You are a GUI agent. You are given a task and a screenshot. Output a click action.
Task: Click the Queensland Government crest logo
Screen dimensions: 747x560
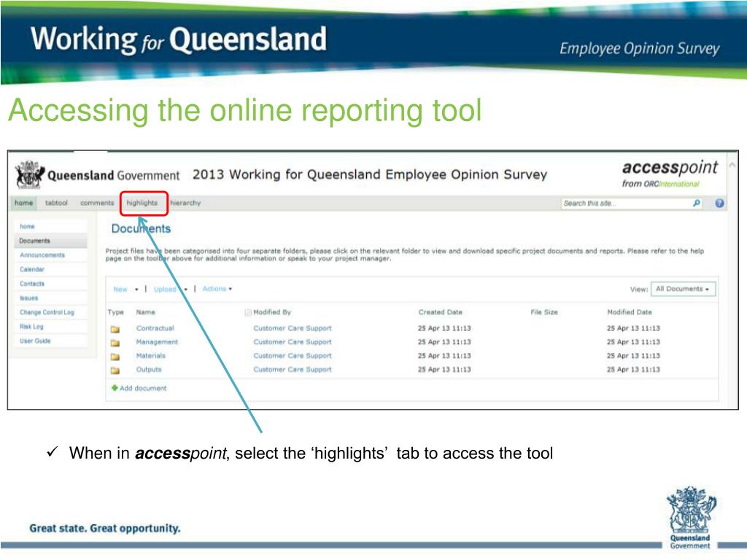click(x=29, y=174)
